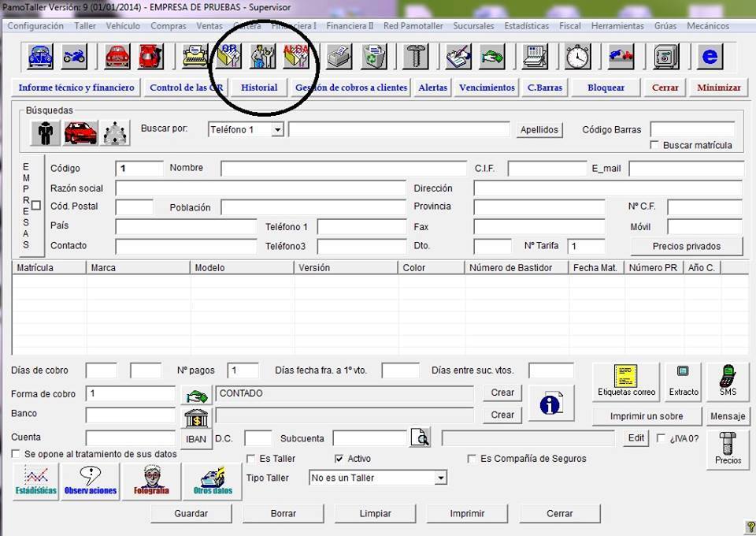The width and height of the screenshot is (756, 536).
Task: Click the blue 'e' browser icon
Action: pos(710,57)
